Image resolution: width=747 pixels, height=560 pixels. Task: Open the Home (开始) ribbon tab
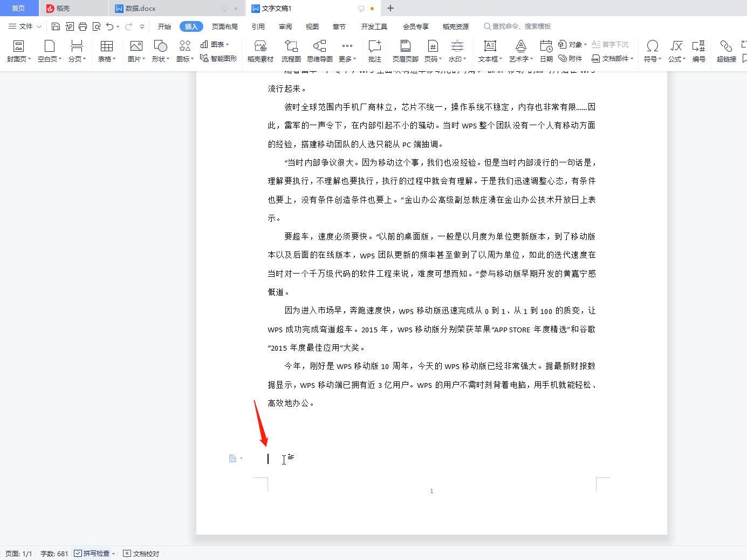[x=164, y=26]
